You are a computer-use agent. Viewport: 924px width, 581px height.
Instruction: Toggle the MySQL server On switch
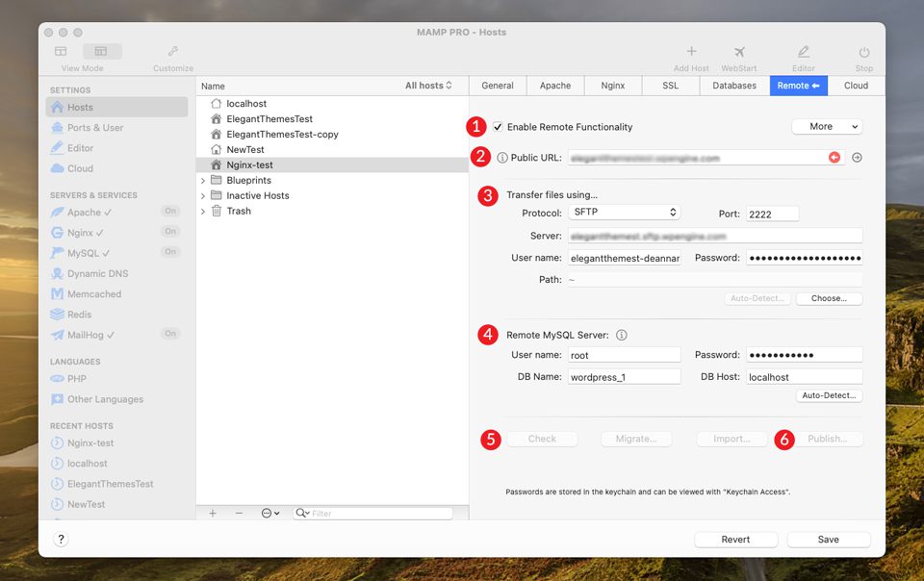coord(170,252)
